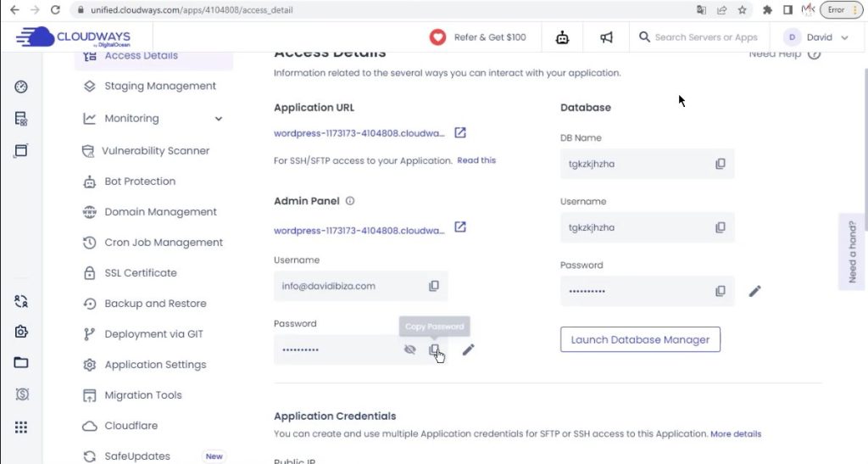Screen dimensions: 868x464
Task: Open the Read this SSH/SFTP link
Action: 476,160
